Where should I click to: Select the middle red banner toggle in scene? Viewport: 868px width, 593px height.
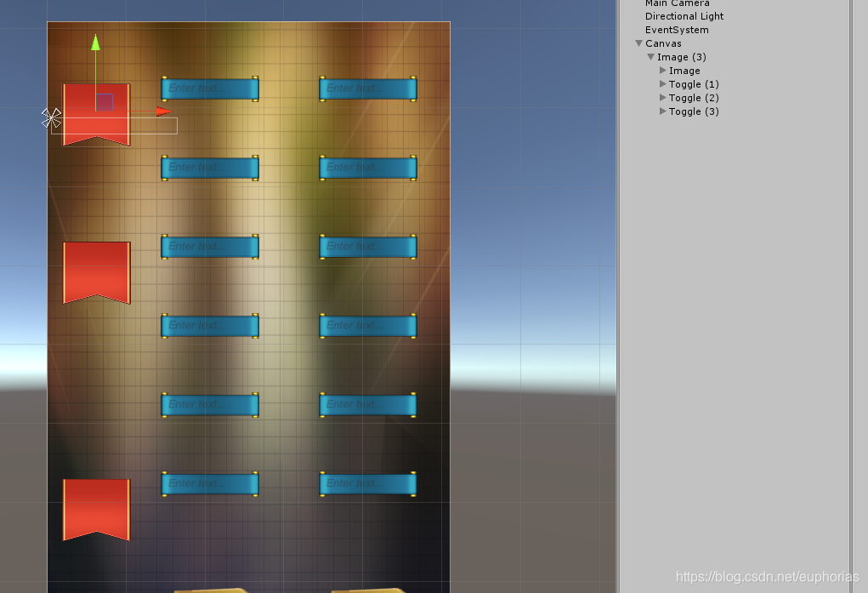click(x=97, y=272)
